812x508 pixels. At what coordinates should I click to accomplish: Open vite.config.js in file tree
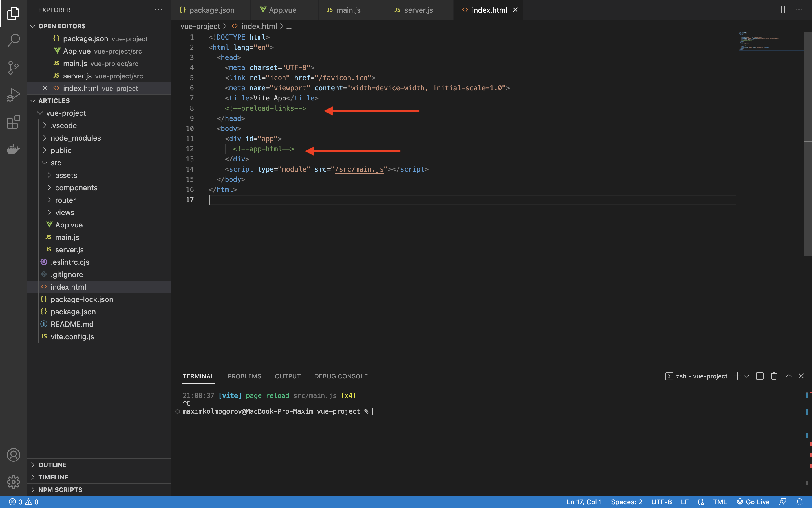click(x=99, y=337)
